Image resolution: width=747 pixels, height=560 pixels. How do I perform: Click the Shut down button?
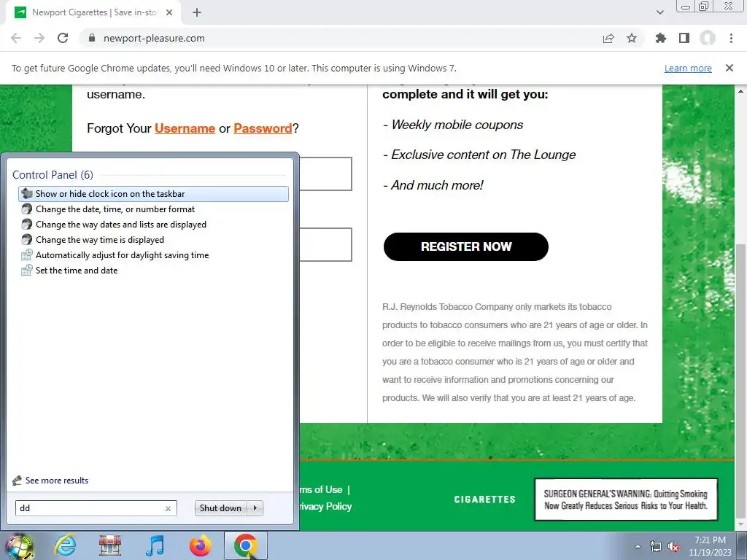[220, 508]
